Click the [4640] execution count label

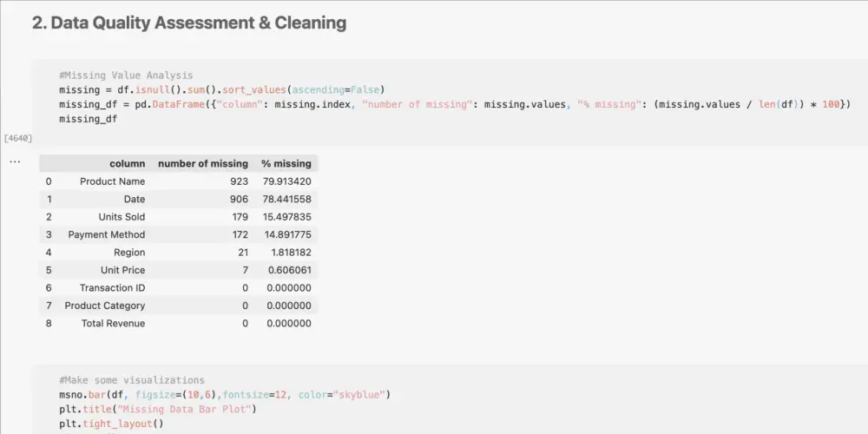tap(18, 138)
